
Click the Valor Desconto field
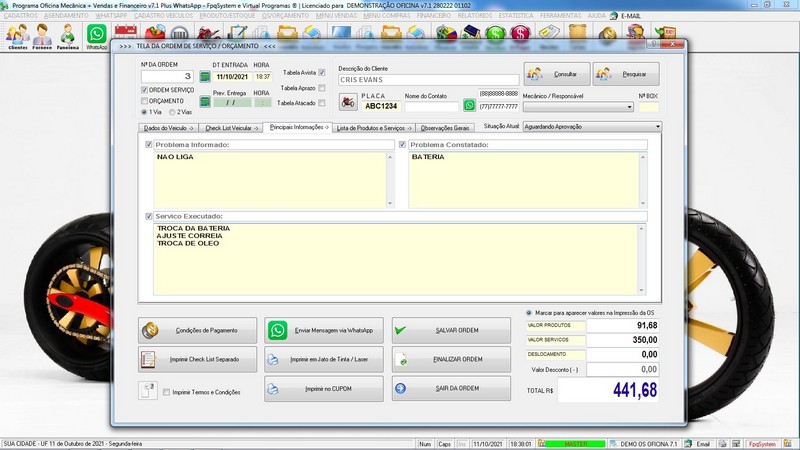(623, 369)
